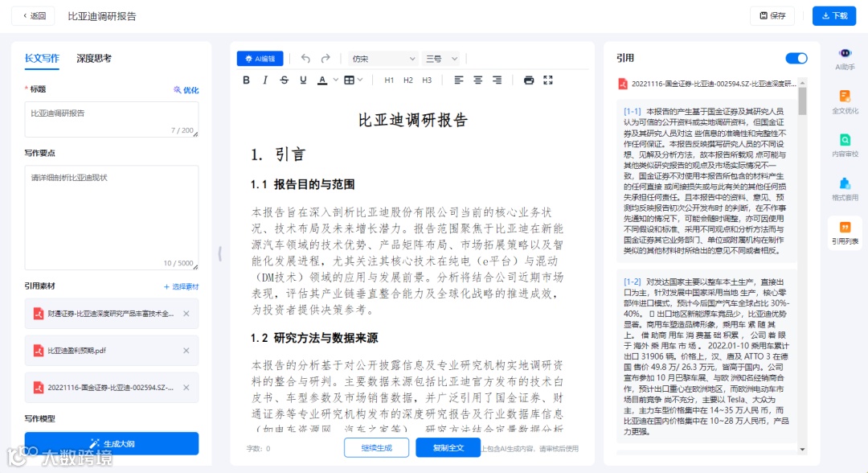Screen dimensions: 868x473
Task: Open the 引用列表 sidebar tool
Action: (845, 232)
